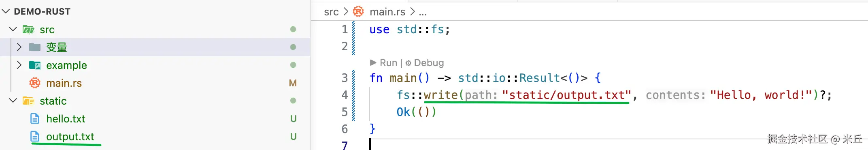
Task: Select the static folder name
Action: point(53,101)
